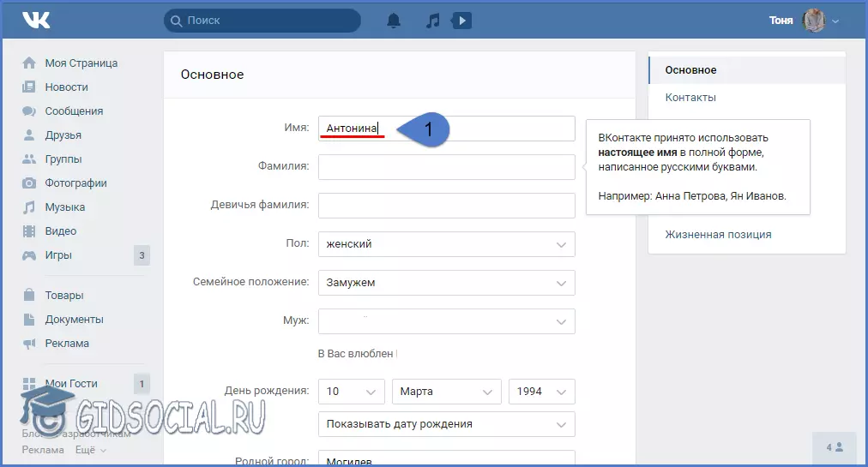Screen dimensions: 868x467
Task: Click the Groups people icon in sidebar
Action: [x=29, y=159]
